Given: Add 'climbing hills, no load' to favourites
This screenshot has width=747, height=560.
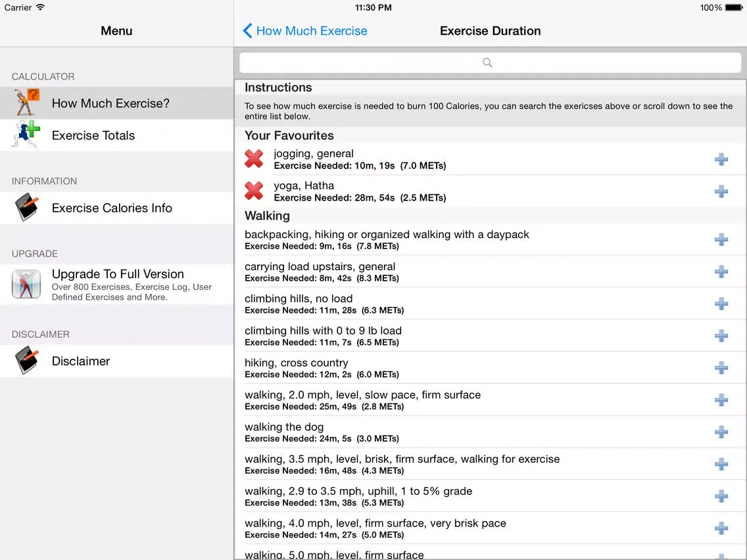Looking at the screenshot, I should pos(721,303).
